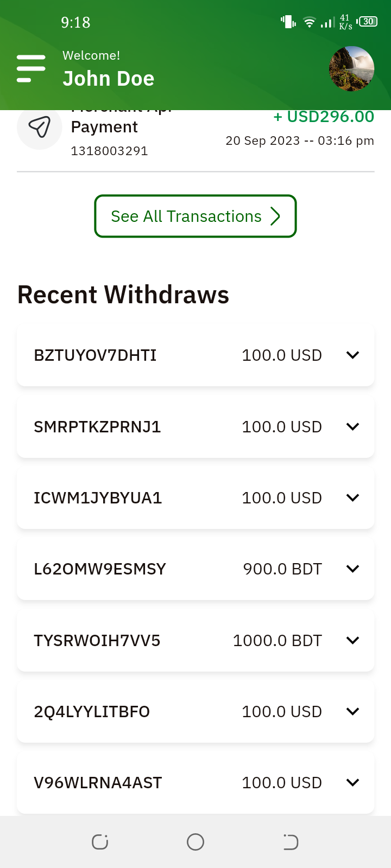The image size is (391, 868).
Task: Show details for withdrawal L62OMW9ESMSY
Action: click(x=352, y=569)
